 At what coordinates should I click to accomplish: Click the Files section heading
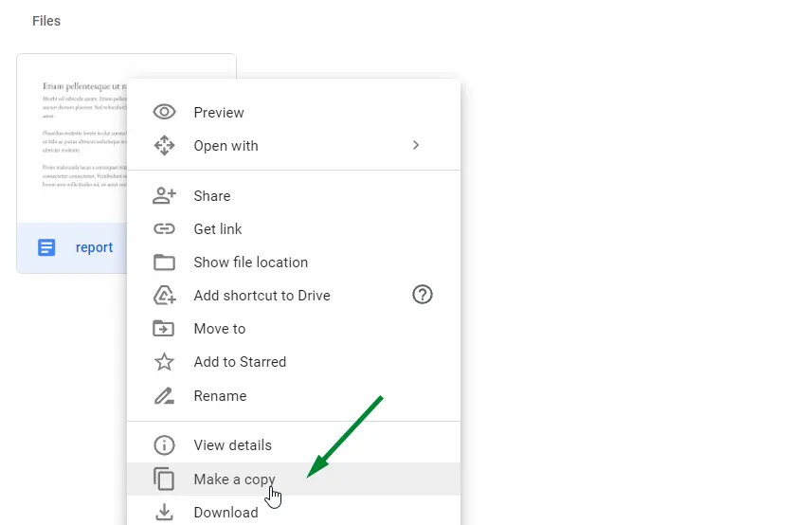click(46, 21)
